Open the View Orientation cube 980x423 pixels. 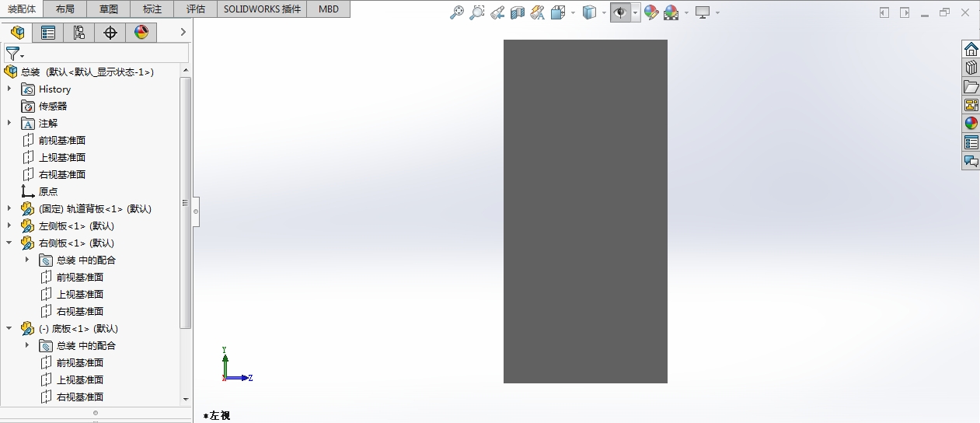point(558,12)
